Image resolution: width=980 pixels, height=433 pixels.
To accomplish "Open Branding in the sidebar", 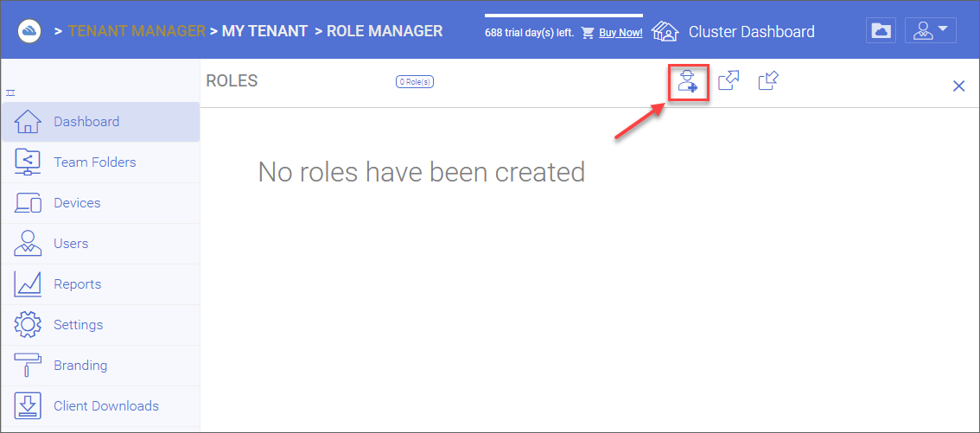I will tap(100, 366).
